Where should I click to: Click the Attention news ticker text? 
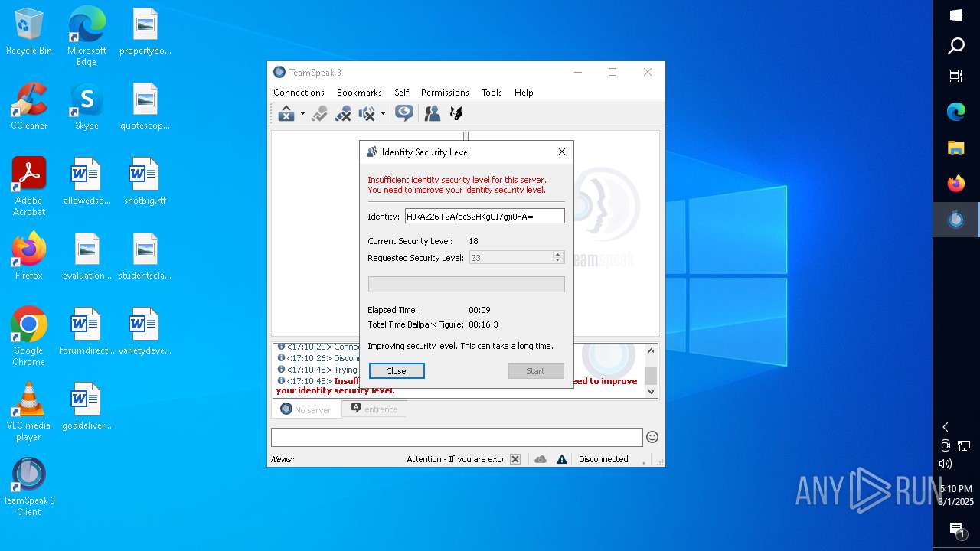point(455,459)
